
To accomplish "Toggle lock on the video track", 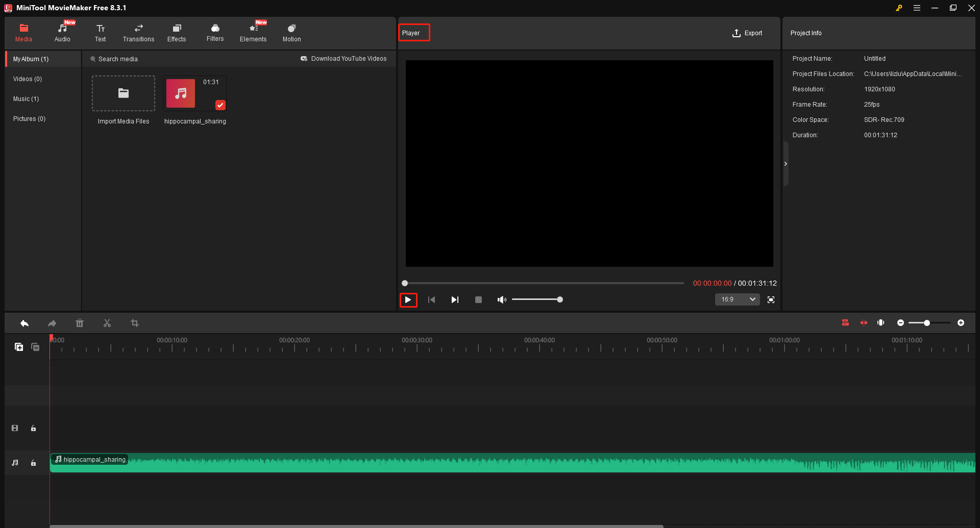I will [34, 428].
